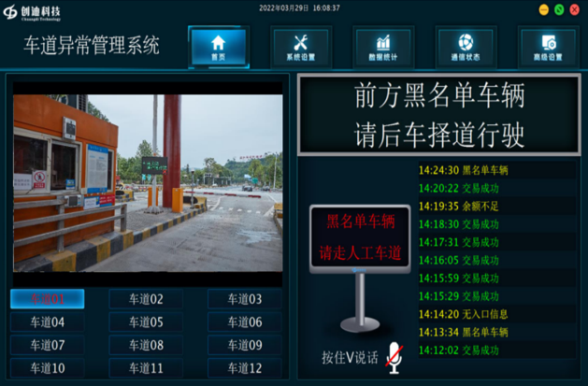588x386 pixels.
Task: Select lane 车道12
Action: tap(243, 368)
